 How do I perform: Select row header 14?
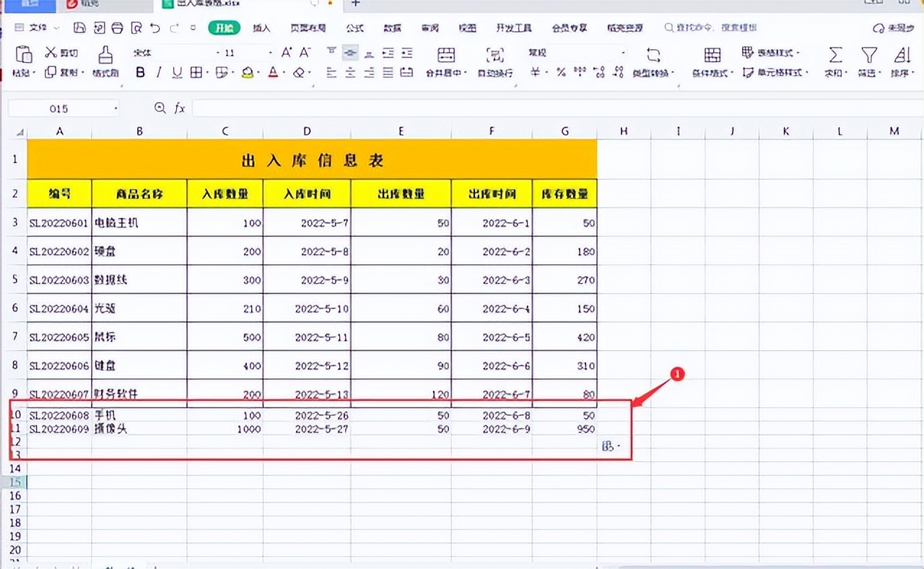(x=17, y=469)
